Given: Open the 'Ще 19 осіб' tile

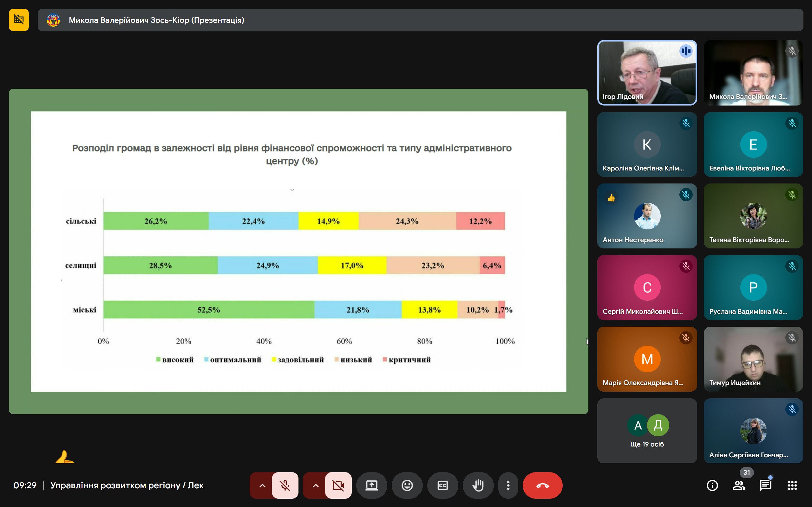Looking at the screenshot, I should (646, 431).
